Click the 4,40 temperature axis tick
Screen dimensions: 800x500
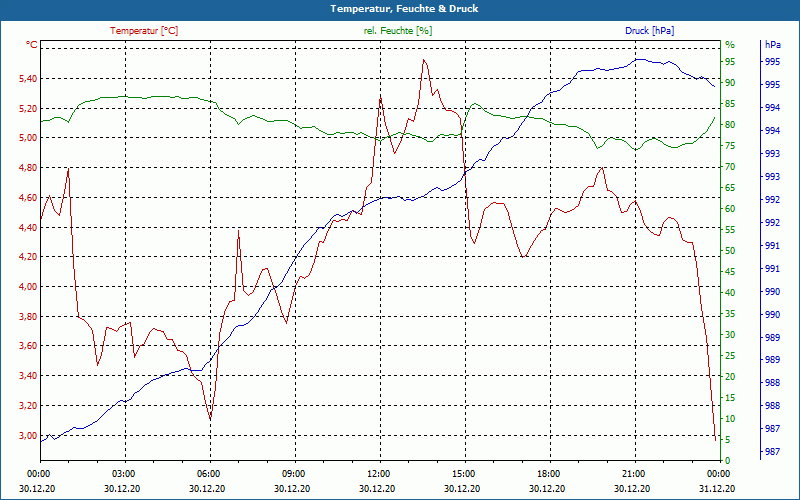[28, 227]
